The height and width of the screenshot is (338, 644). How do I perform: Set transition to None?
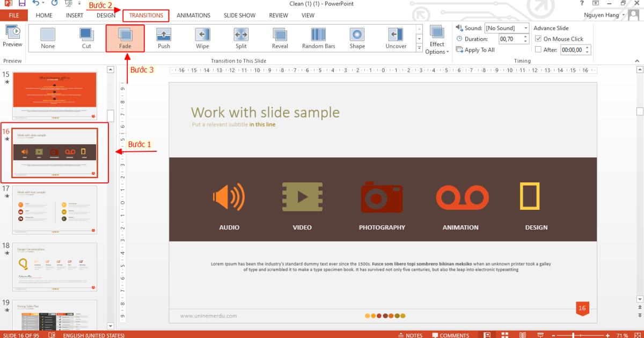tap(47, 38)
